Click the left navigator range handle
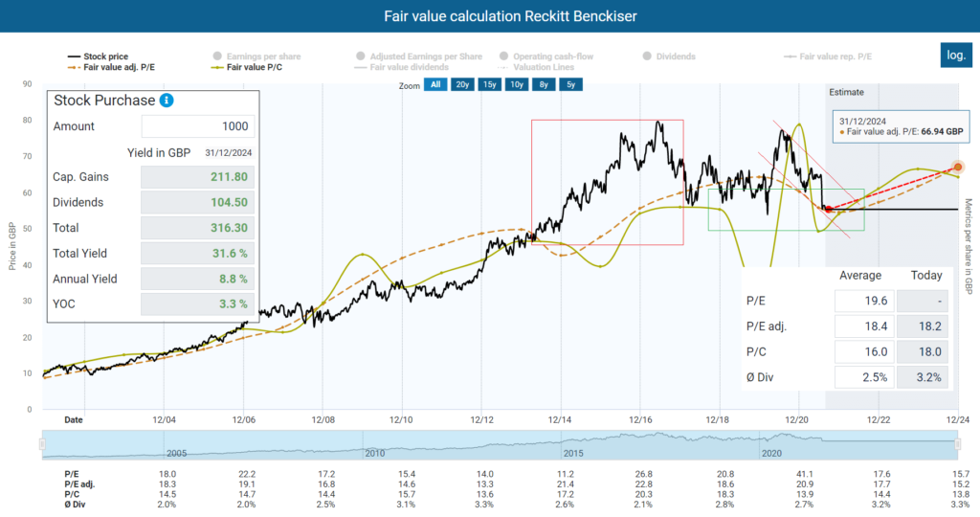Image resolution: width=980 pixels, height=517 pixels. 42,444
